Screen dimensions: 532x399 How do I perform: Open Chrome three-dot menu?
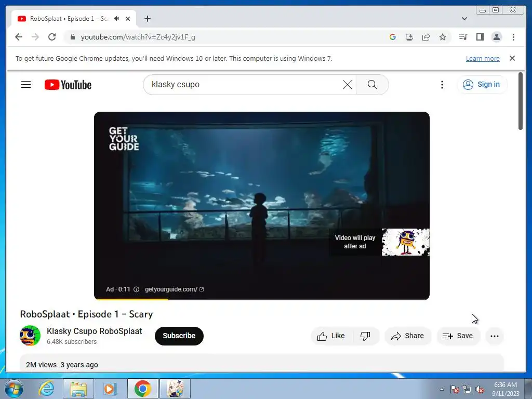click(x=513, y=37)
